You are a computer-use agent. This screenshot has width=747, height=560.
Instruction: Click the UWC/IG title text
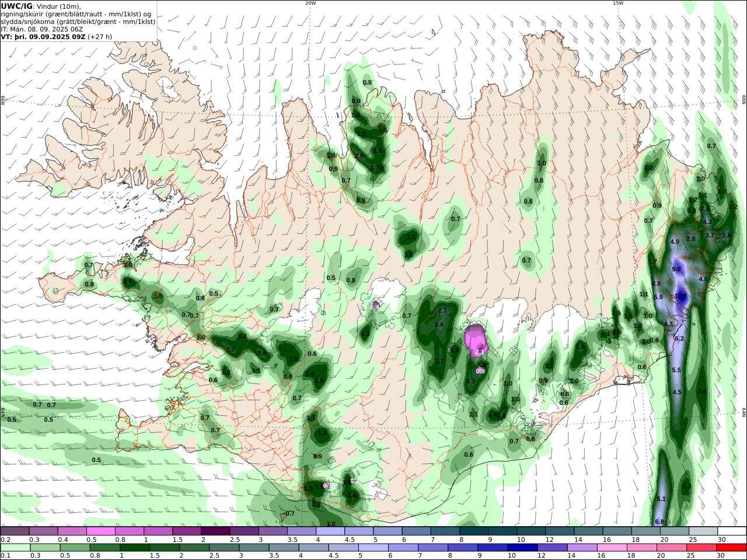(x=16, y=6)
